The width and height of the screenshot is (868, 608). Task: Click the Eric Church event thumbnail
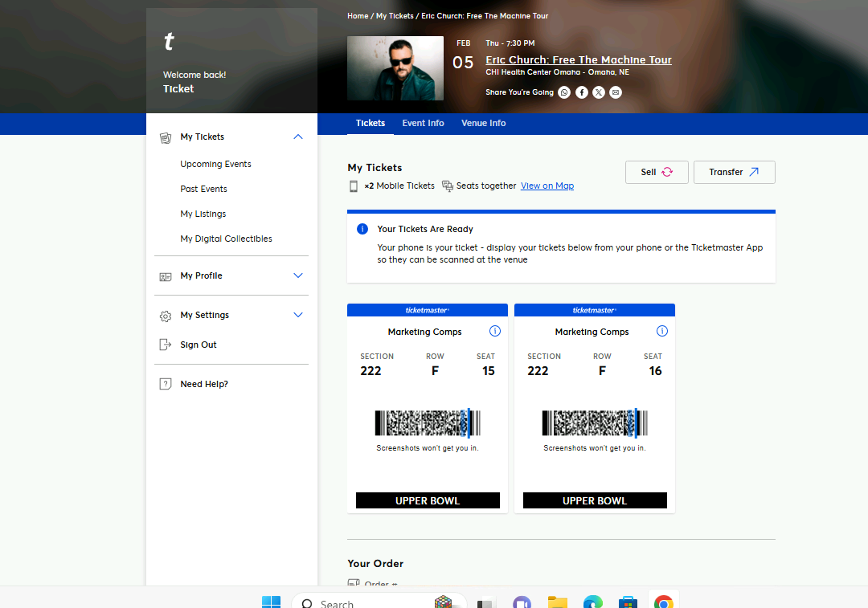[x=395, y=68]
